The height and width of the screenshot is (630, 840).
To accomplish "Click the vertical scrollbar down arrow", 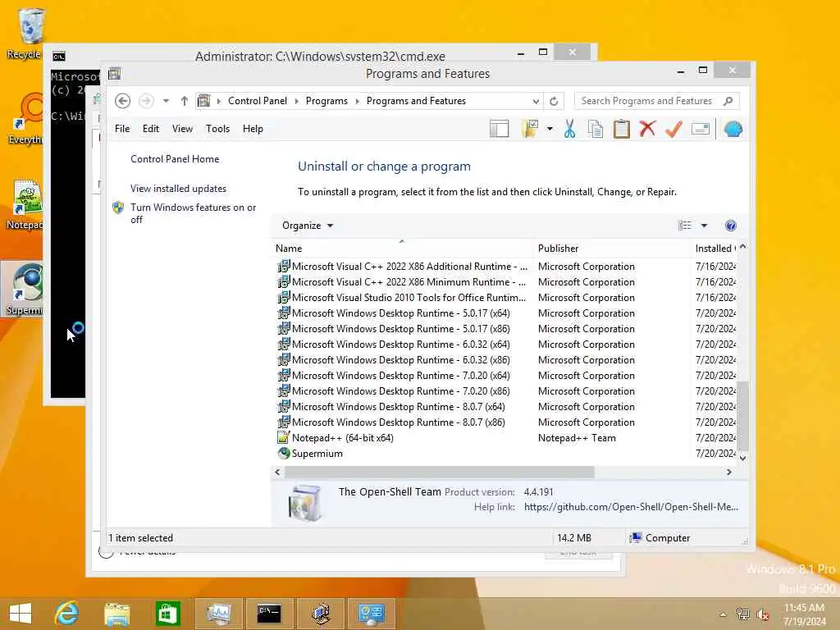I will [x=742, y=458].
